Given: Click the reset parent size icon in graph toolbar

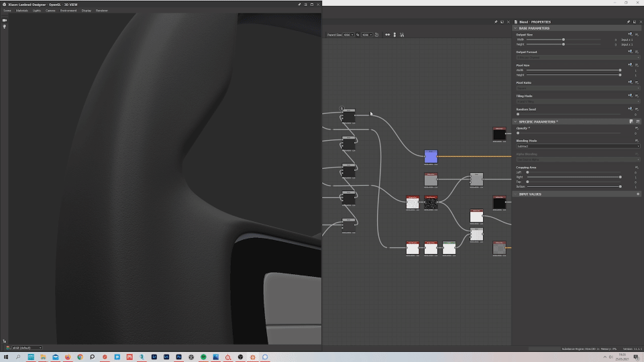Looking at the screenshot, I should click(376, 35).
